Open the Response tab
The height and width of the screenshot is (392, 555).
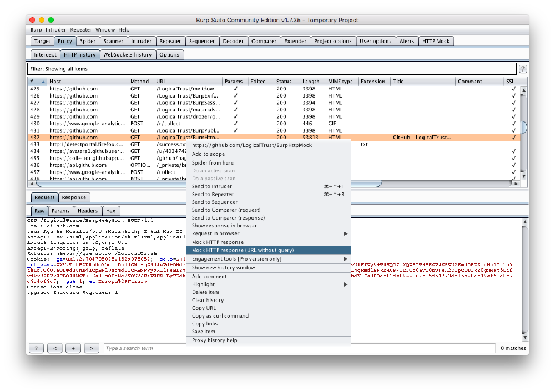[74, 197]
